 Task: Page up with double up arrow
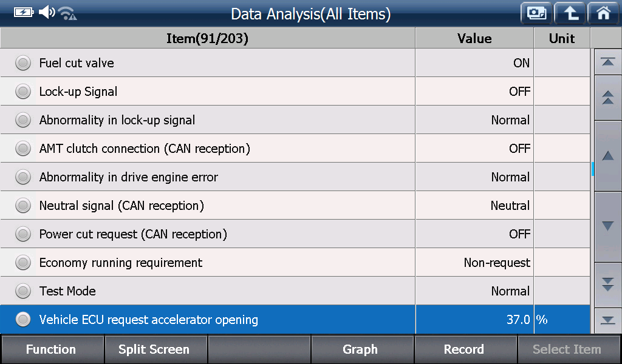point(607,98)
